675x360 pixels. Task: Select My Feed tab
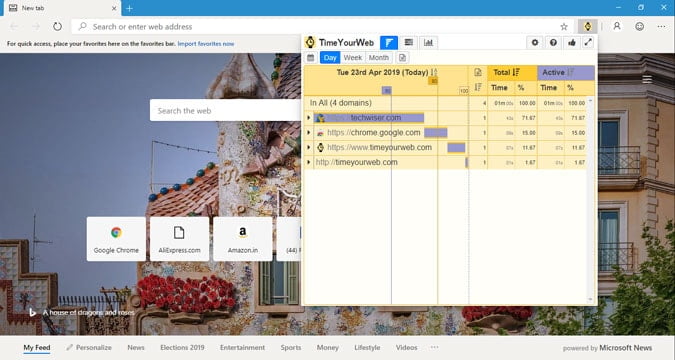click(37, 348)
